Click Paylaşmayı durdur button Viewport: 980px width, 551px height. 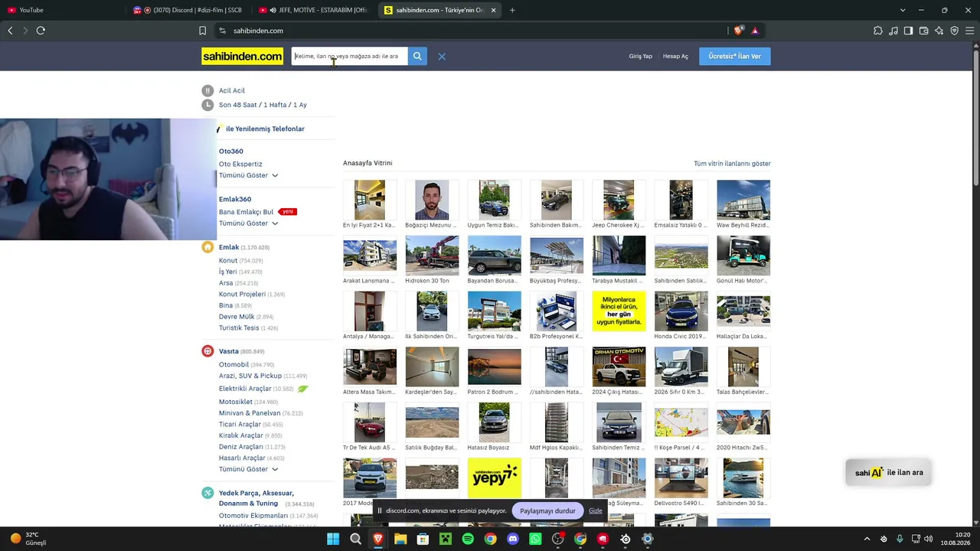(547, 510)
